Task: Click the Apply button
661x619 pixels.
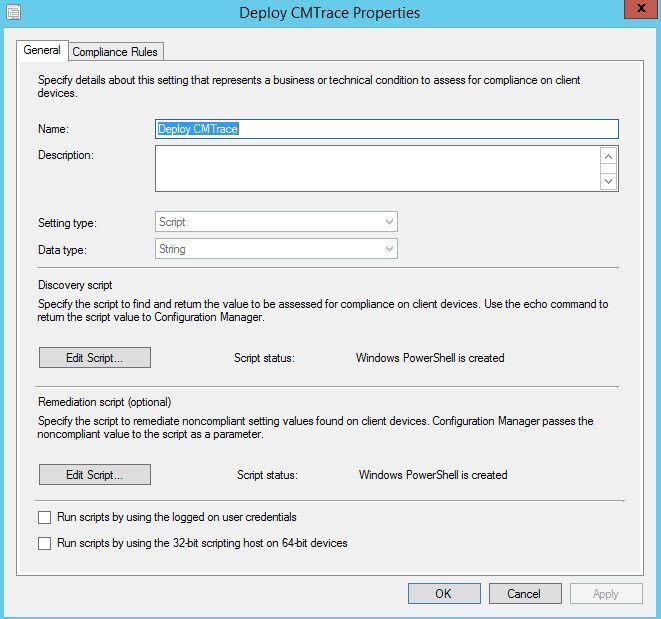Action: (606, 594)
